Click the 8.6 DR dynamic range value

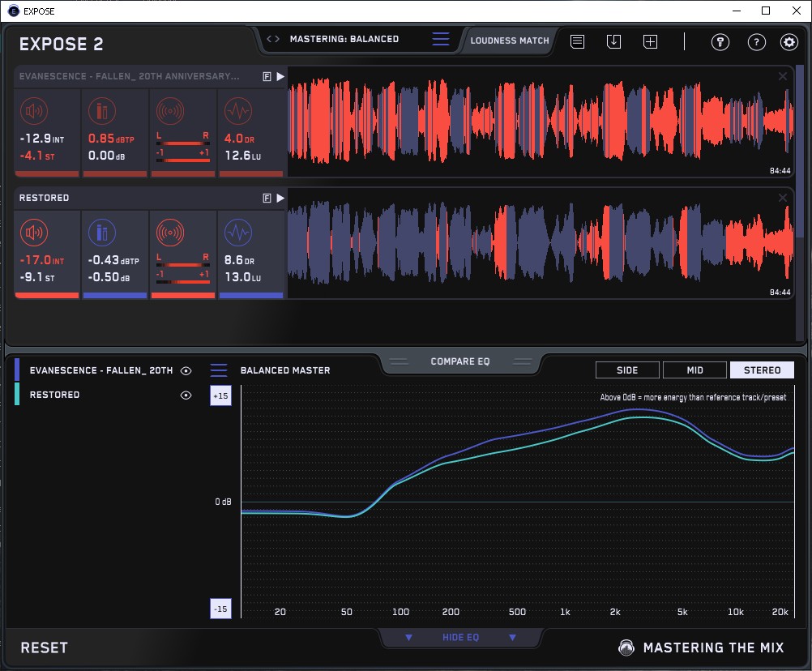point(239,260)
